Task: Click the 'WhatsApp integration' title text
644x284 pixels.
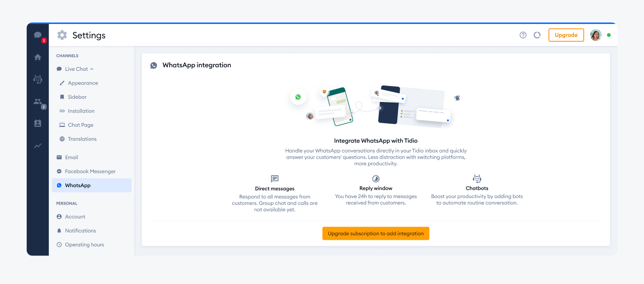Action: tap(197, 65)
